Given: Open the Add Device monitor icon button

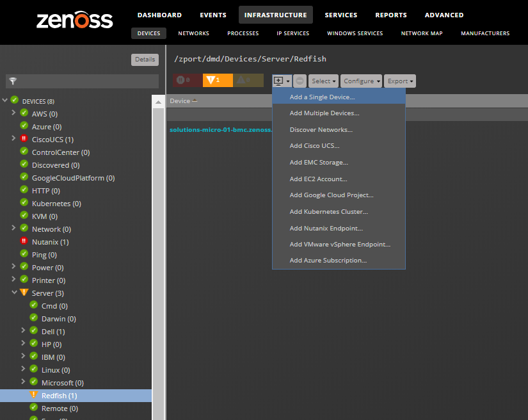Looking at the screenshot, I should pos(282,81).
